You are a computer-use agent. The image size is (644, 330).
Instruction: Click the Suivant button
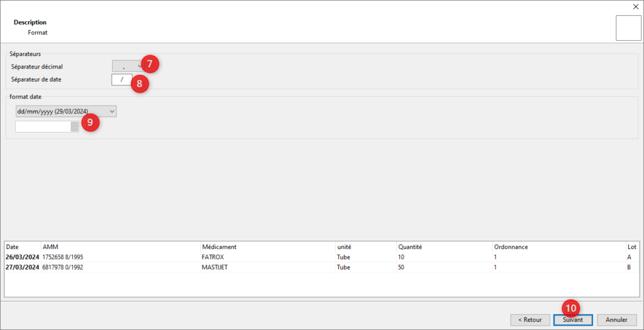click(573, 319)
